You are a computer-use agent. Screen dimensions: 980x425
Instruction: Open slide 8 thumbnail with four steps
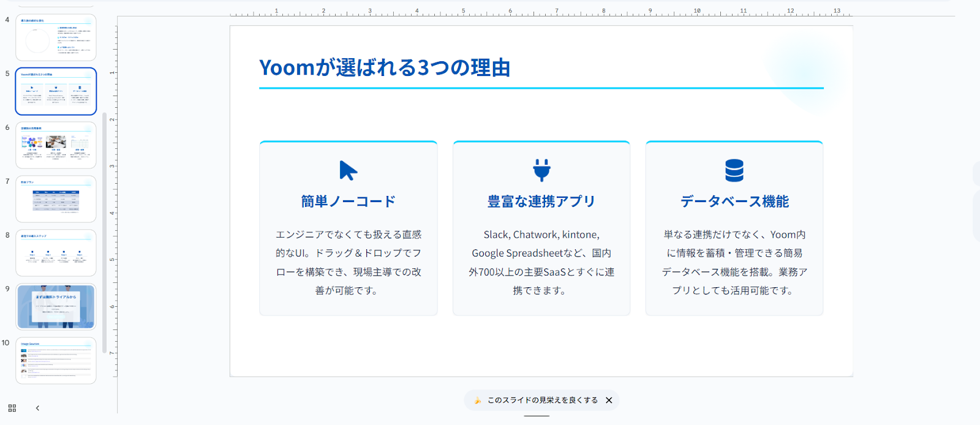coord(56,253)
